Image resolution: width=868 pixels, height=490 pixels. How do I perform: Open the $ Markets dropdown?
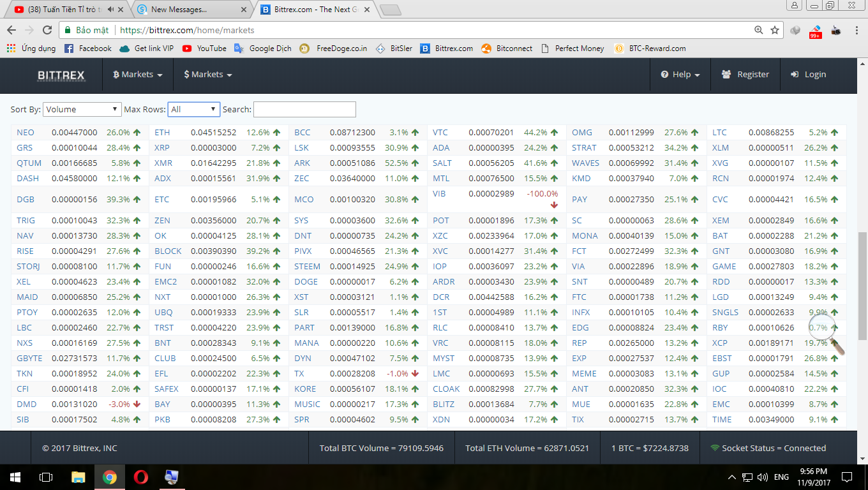(x=207, y=75)
